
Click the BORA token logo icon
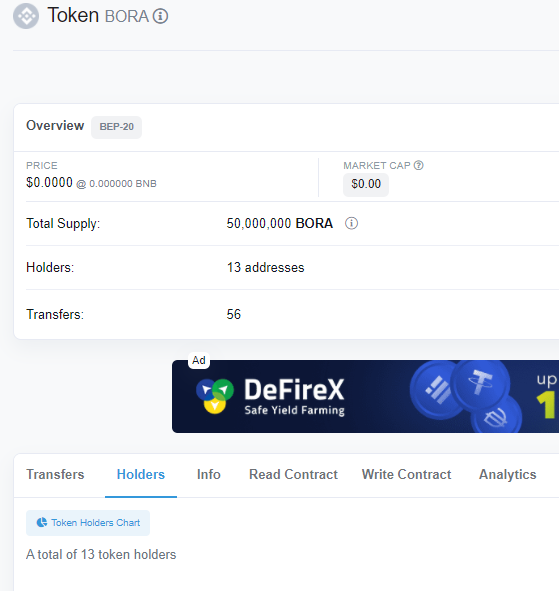pos(26,16)
